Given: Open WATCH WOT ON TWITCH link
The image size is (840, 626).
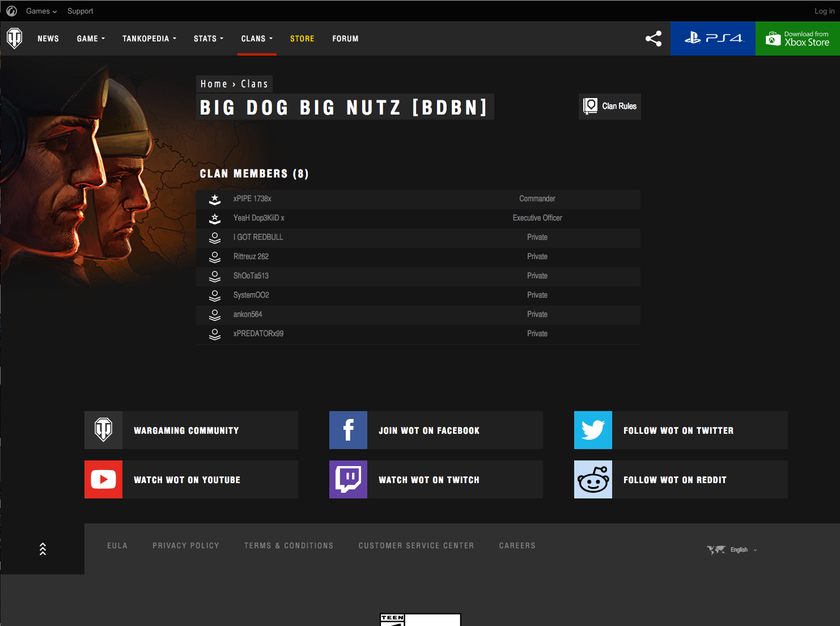Looking at the screenshot, I should (x=429, y=480).
